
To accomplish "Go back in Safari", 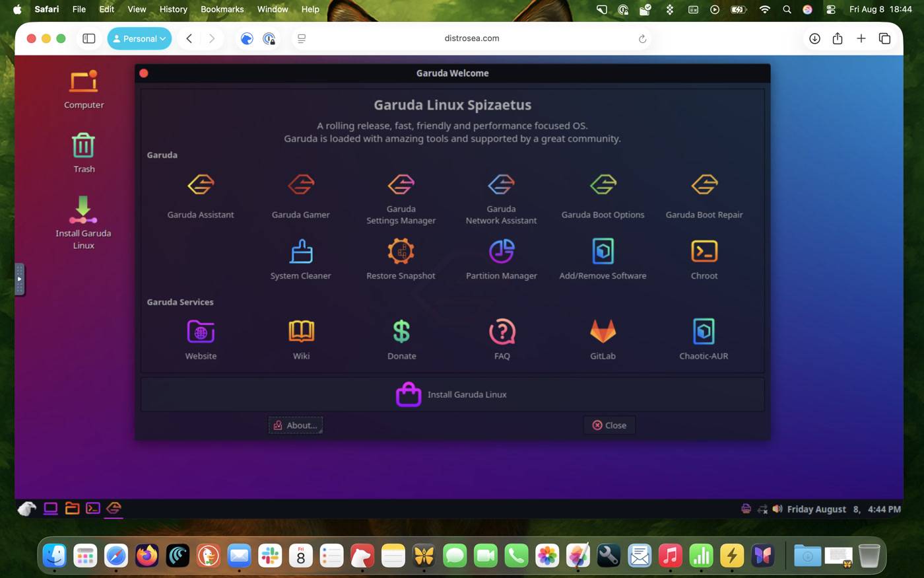I will tap(189, 38).
